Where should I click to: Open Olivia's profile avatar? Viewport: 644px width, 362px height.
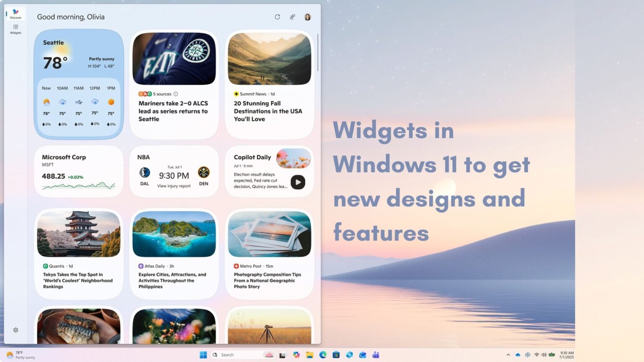coord(307,17)
